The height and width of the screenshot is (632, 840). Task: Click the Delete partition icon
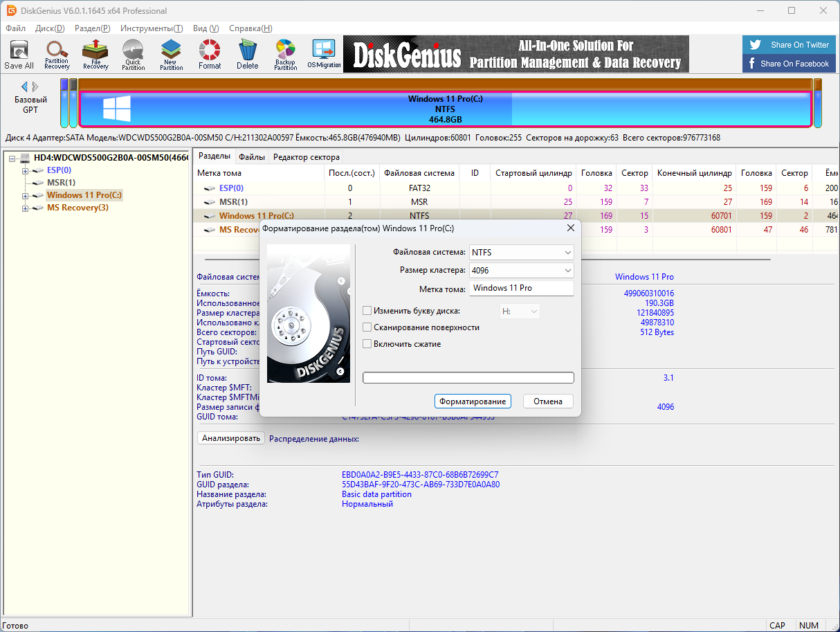(247, 55)
